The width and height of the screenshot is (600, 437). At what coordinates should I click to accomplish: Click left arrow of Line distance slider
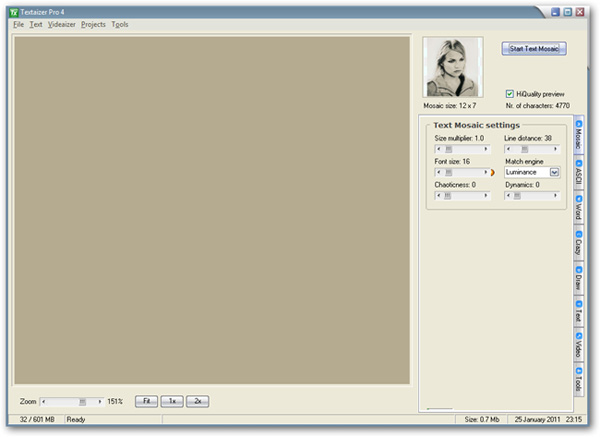pyautogui.click(x=509, y=149)
